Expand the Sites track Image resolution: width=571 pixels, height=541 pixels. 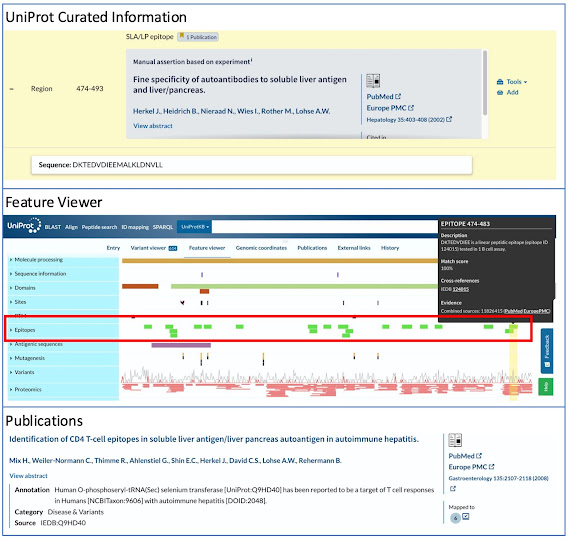[11, 302]
